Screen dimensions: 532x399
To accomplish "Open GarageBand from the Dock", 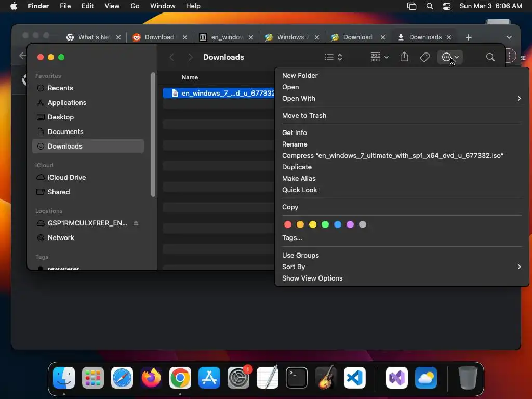I will (x=325, y=378).
